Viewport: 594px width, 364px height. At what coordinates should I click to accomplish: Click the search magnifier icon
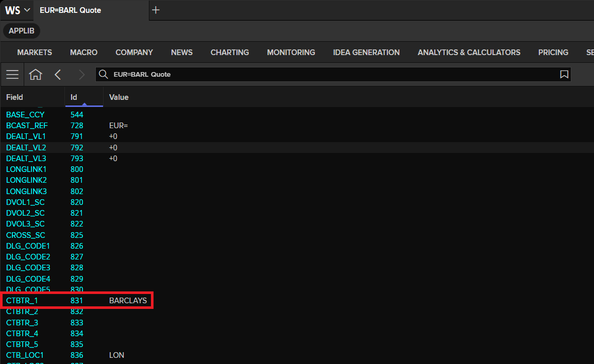click(104, 74)
